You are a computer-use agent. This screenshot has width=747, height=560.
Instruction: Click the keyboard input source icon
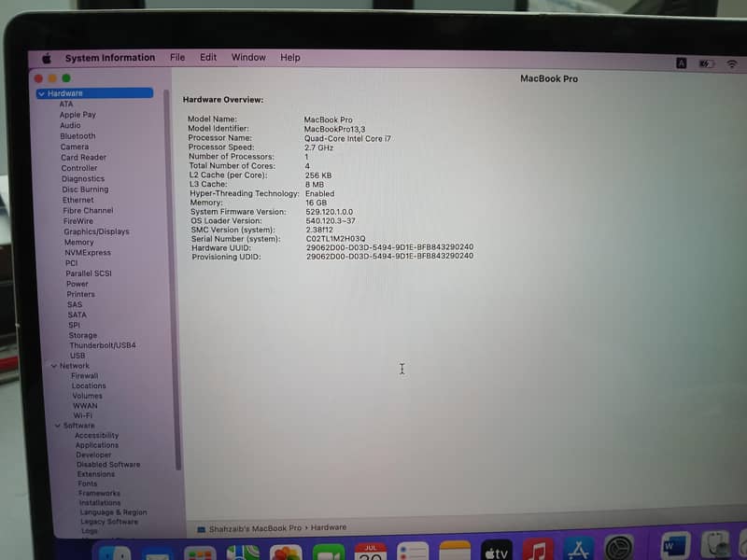682,63
